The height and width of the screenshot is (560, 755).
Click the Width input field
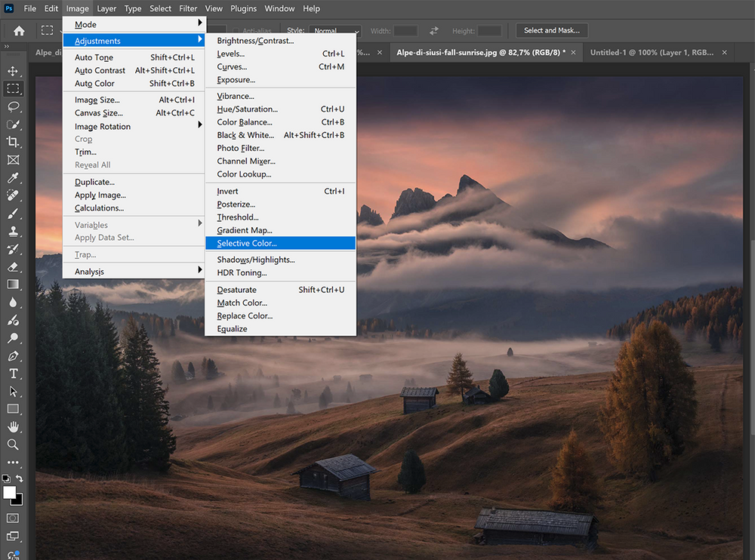click(405, 31)
